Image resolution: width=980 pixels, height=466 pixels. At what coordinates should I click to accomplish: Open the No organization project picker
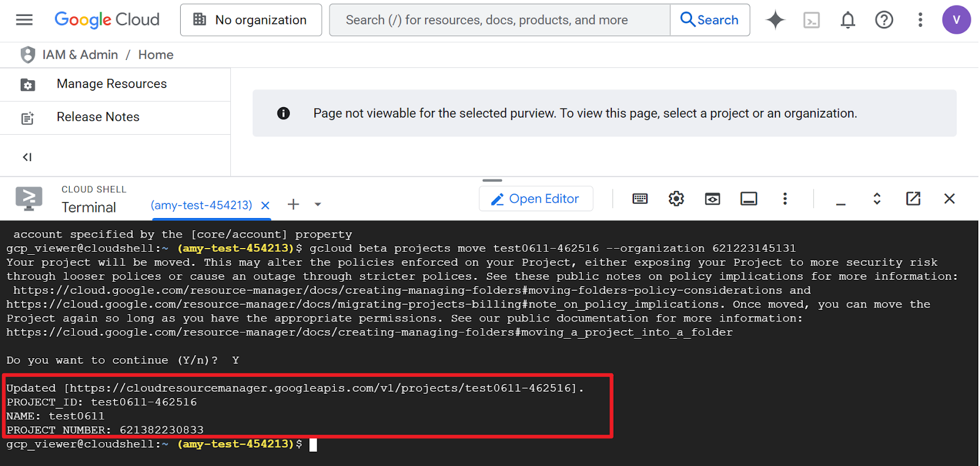click(251, 20)
